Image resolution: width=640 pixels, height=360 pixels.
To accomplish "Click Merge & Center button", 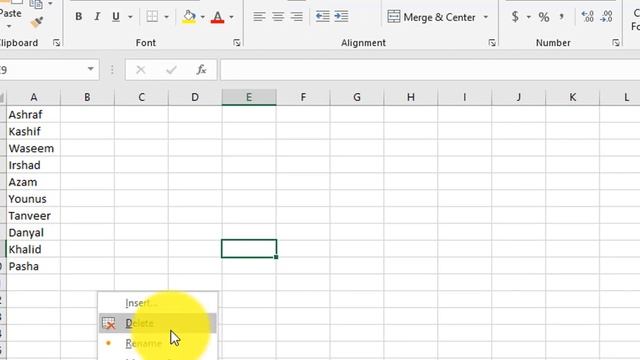I will click(431, 17).
